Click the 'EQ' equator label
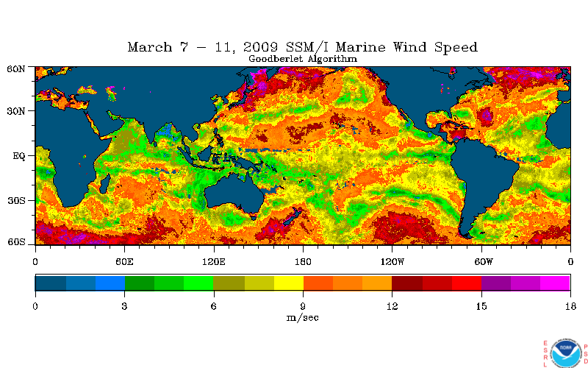588x368 pixels. [x=19, y=156]
